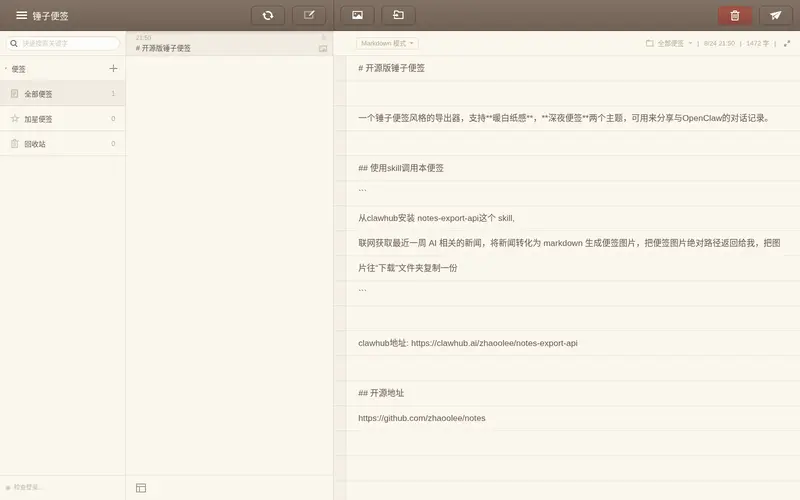Click the check-login status at bottom left
Image resolution: width=800 pixels, height=500 pixels.
24,487
